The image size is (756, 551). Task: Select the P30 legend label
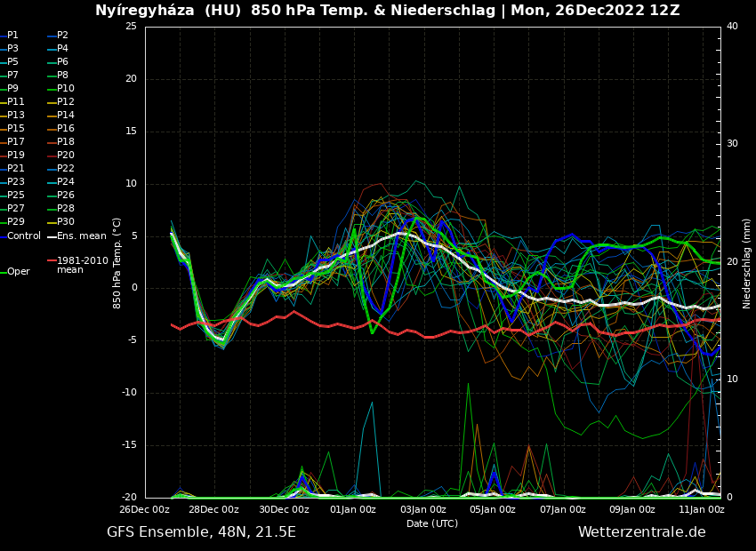[x=65, y=222]
